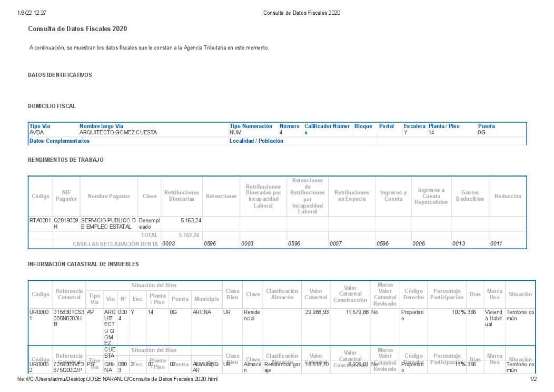Click the Localidad / Población label
The width and height of the screenshot is (554, 392).
coord(256,141)
